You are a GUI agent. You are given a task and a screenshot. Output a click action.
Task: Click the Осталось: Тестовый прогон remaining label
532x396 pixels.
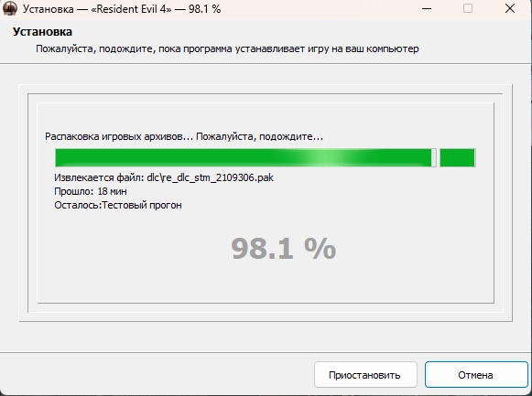[118, 205]
